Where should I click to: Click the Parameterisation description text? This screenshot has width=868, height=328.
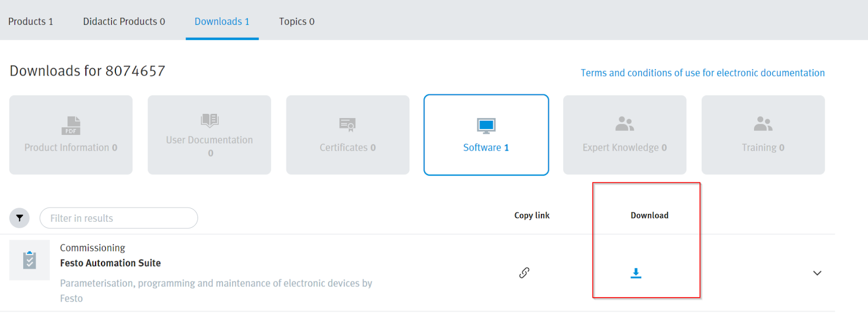point(216,291)
